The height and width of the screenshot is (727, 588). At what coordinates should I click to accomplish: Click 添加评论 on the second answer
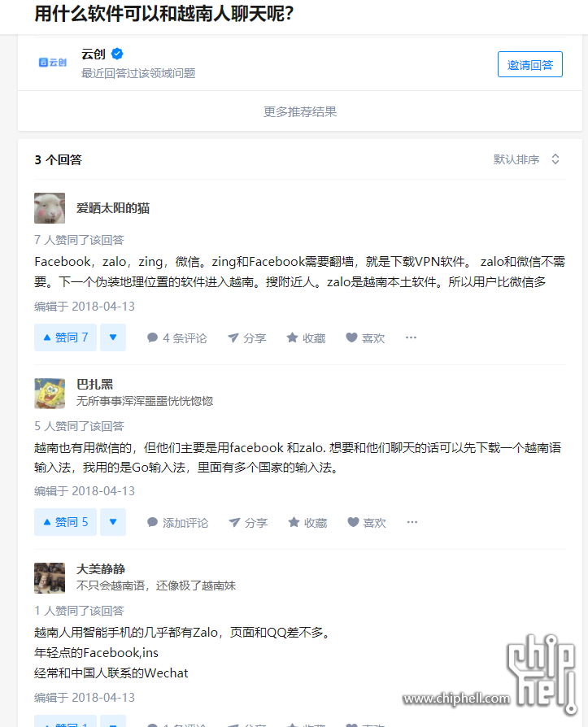[177, 523]
